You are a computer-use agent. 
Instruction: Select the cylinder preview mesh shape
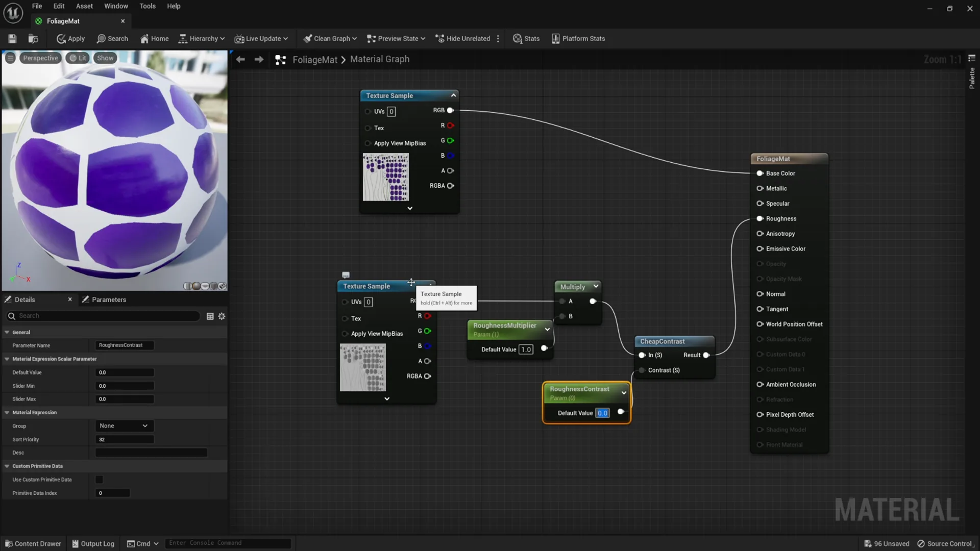187,286
